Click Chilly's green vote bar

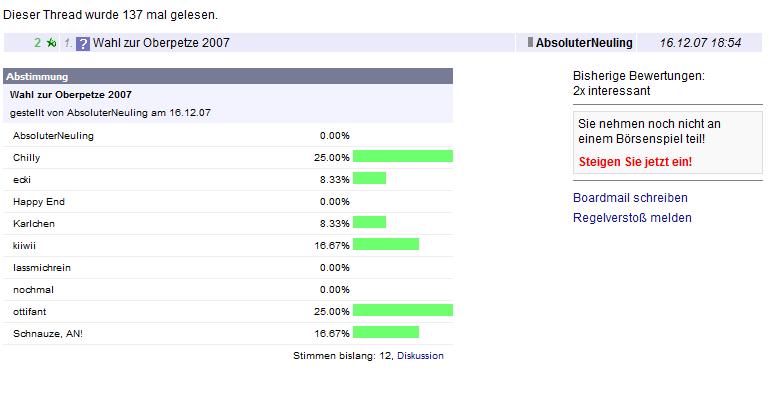pyautogui.click(x=403, y=156)
